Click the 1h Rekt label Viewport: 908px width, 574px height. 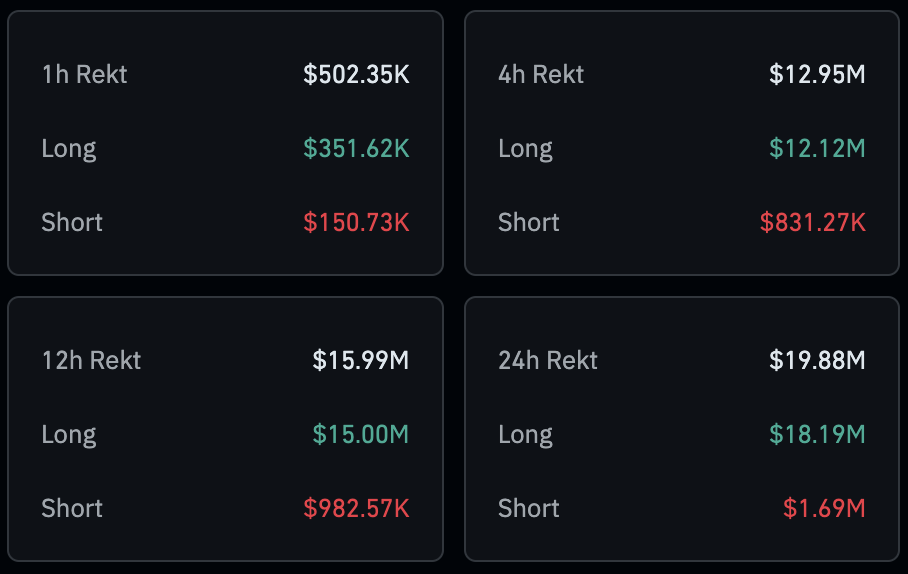[84, 74]
